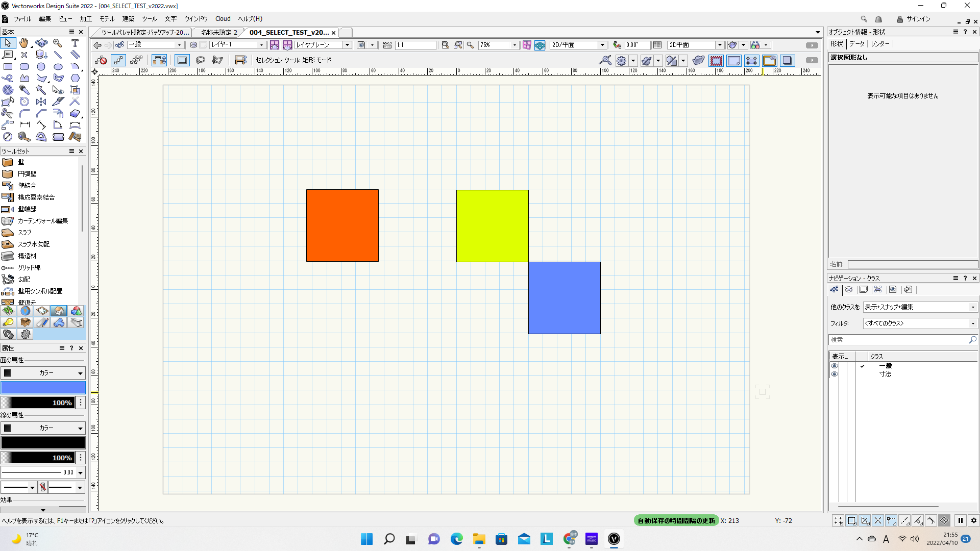This screenshot has height=551, width=980.
Task: Activate the Mirror tool
Action: [x=41, y=102]
